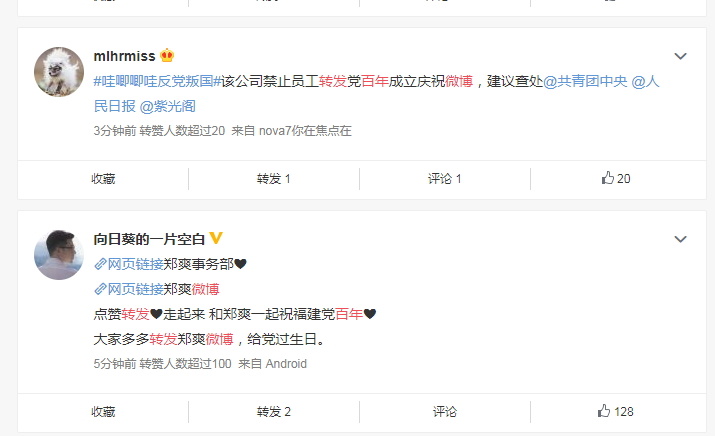Click yellow V verification badge
The image size is (715, 436).
215,238
